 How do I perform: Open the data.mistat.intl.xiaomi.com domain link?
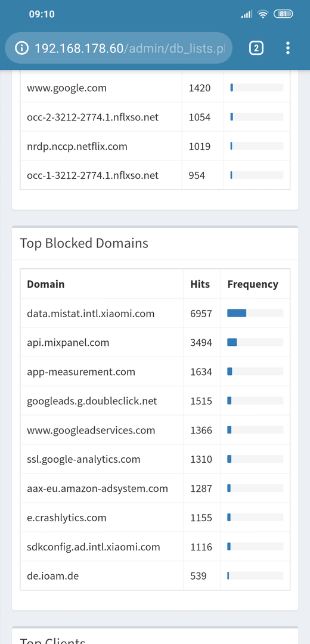[x=91, y=314]
